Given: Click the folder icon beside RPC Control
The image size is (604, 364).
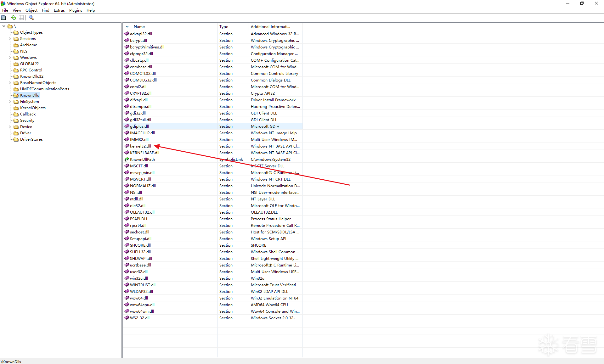Looking at the screenshot, I should coord(16,70).
